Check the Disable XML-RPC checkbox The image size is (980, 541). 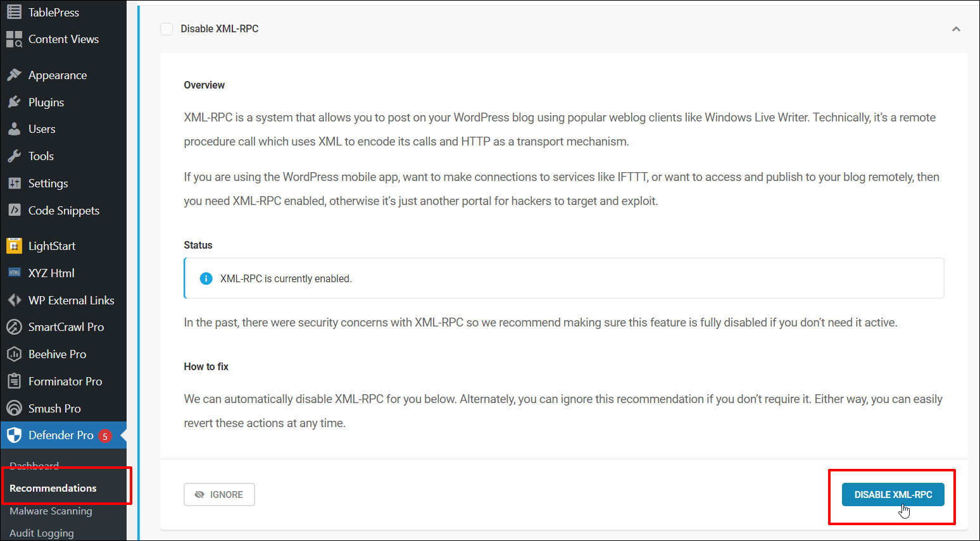coord(166,28)
